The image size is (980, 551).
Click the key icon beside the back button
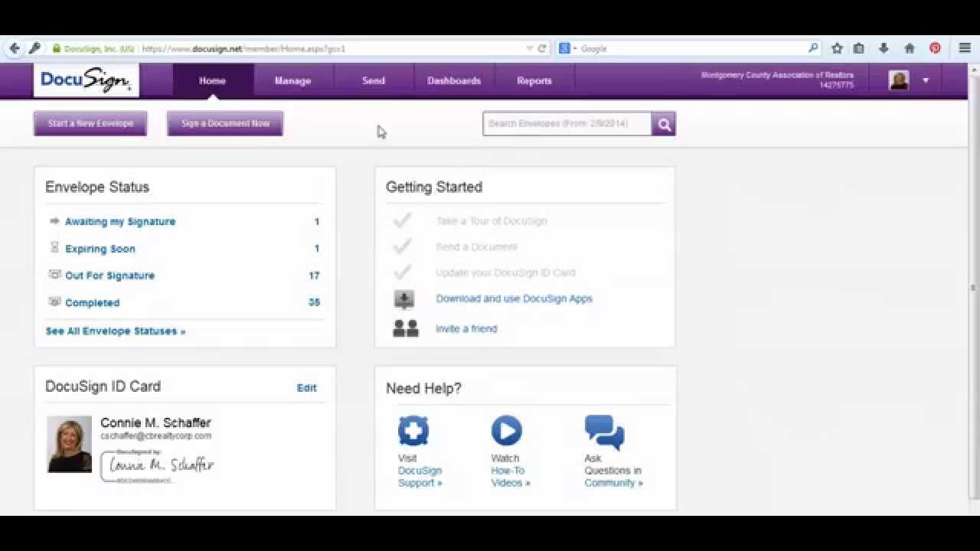(x=35, y=48)
